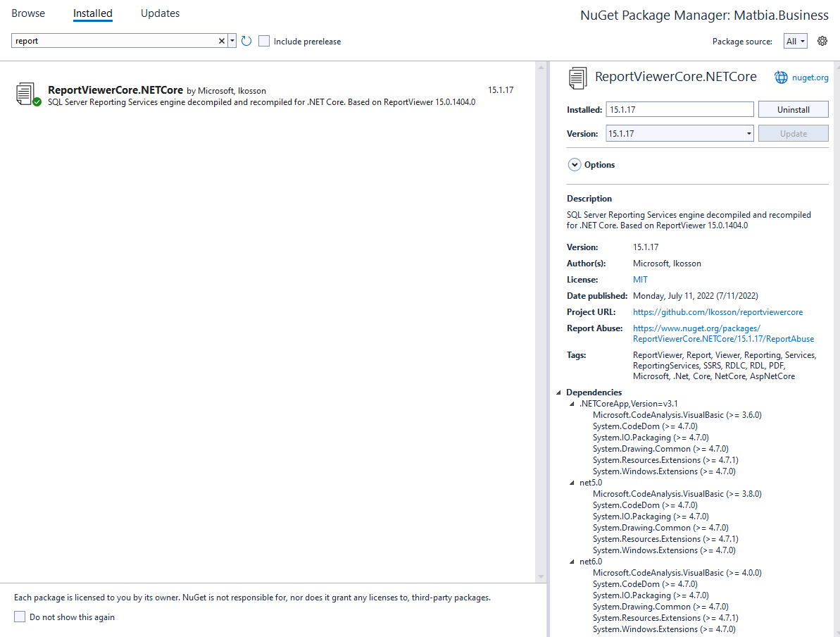Viewport: 840px width, 637px height.
Task: Change the Package source from All
Action: coord(795,41)
